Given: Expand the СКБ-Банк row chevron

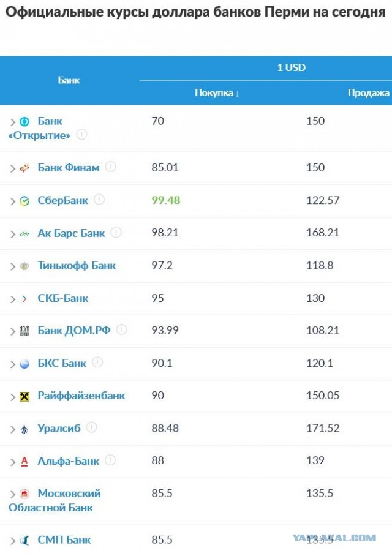Looking at the screenshot, I should coord(13,299).
